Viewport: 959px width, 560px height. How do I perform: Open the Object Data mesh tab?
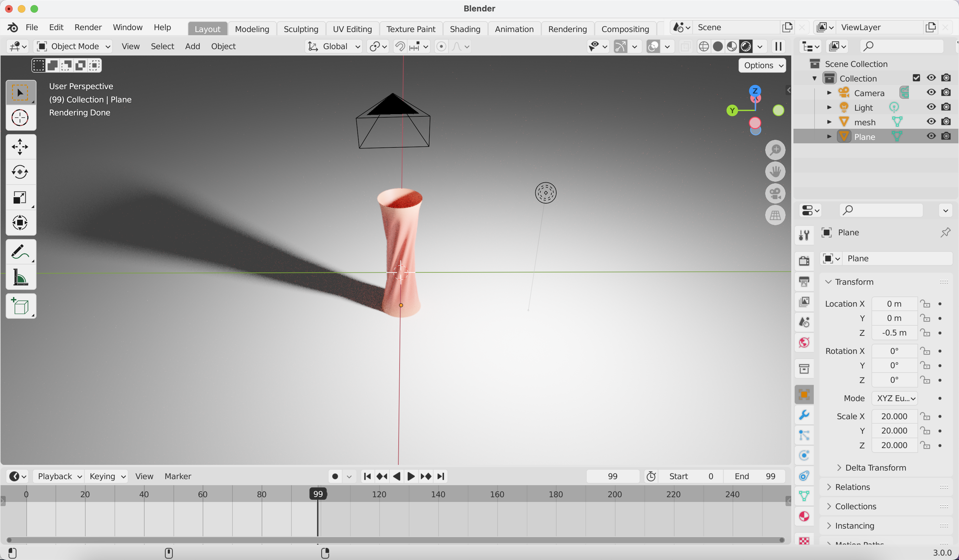click(804, 496)
